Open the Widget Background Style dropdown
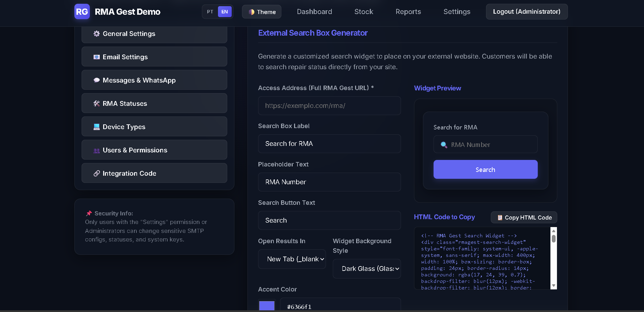 [x=367, y=269]
